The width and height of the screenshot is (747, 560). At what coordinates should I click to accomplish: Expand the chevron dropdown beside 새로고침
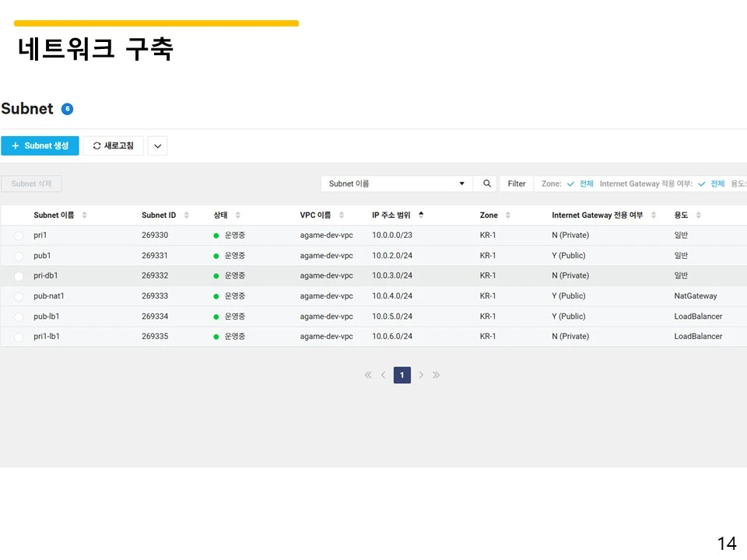click(x=157, y=145)
